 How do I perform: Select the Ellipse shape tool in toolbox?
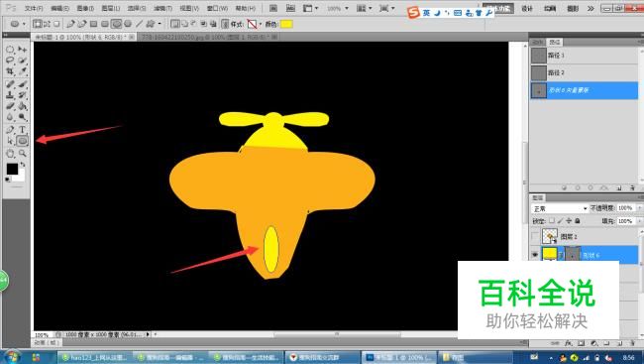23,141
